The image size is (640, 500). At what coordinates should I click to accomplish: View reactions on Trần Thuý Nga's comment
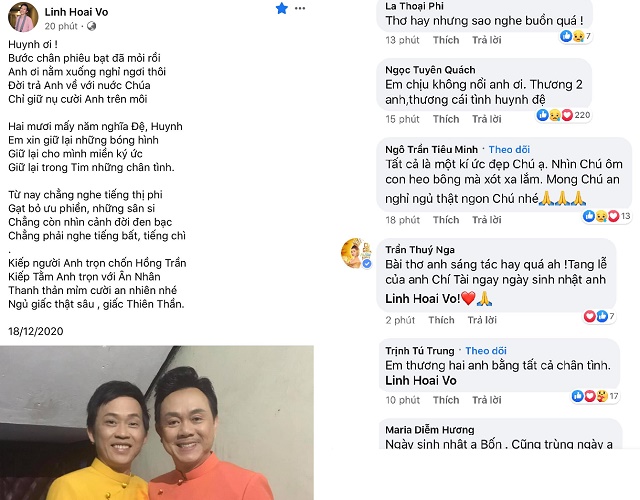(599, 316)
